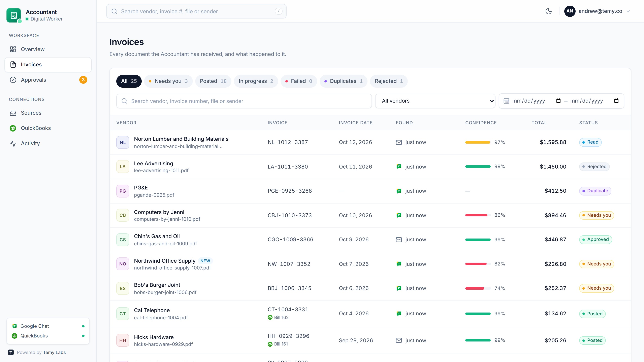Viewport: 644px width, 362px height.
Task: Click the Read status badge
Action: coord(590,142)
